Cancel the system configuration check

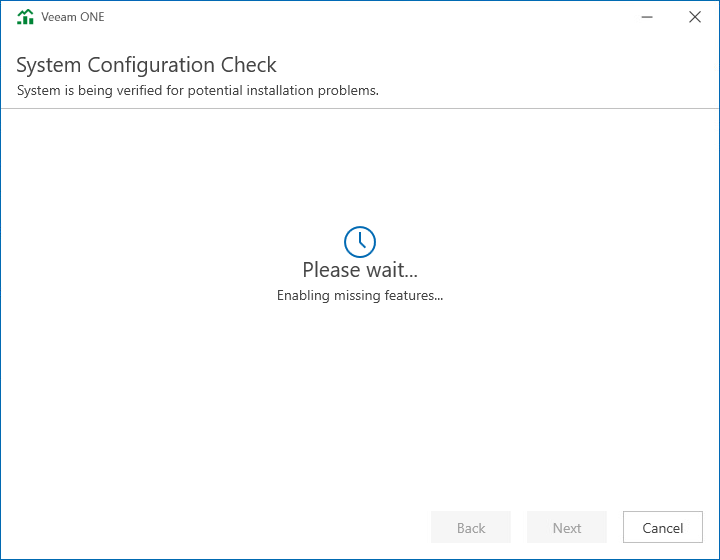[x=663, y=527]
